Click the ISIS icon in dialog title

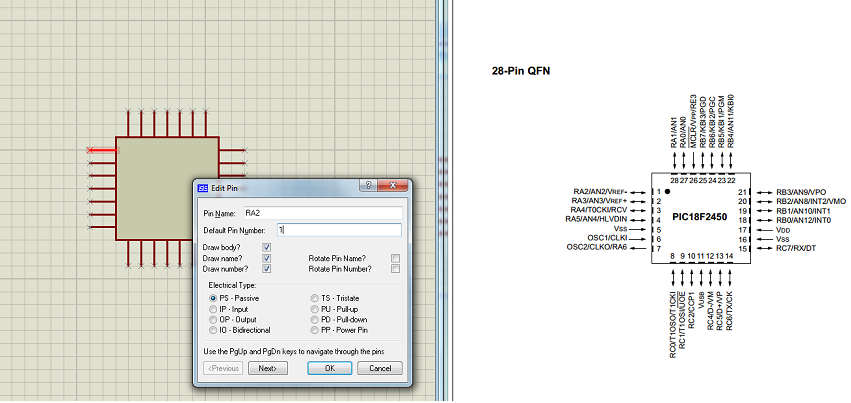click(x=202, y=188)
